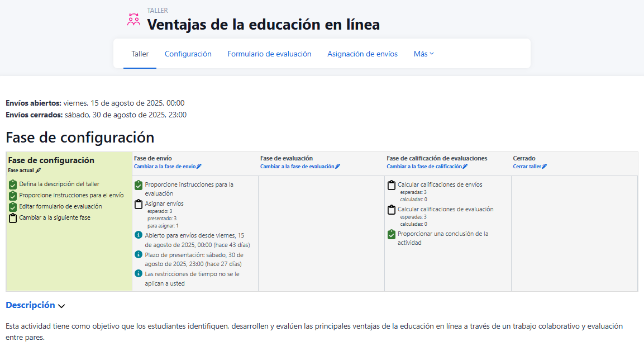Open the 'Formulario de evaluación' tab

pyautogui.click(x=269, y=54)
